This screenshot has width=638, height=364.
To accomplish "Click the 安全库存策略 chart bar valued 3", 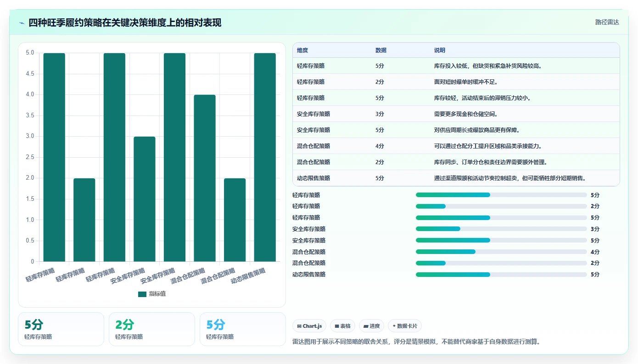I will pos(145,199).
